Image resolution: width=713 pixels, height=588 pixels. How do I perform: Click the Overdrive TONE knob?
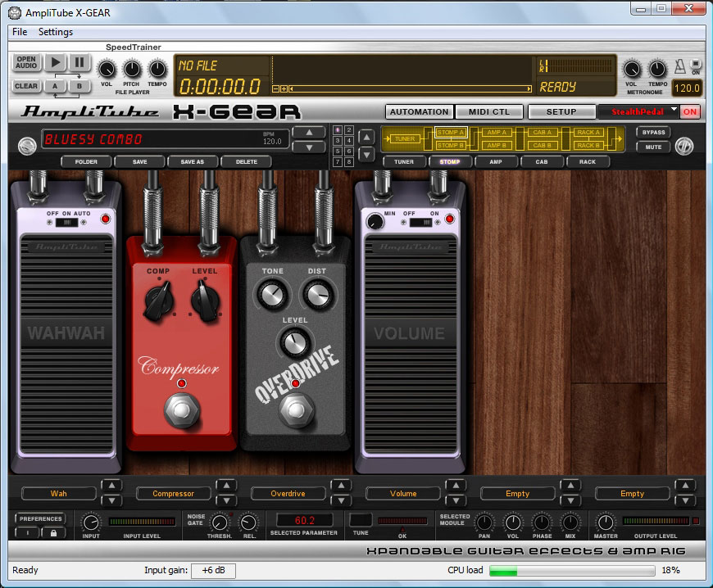click(x=272, y=295)
